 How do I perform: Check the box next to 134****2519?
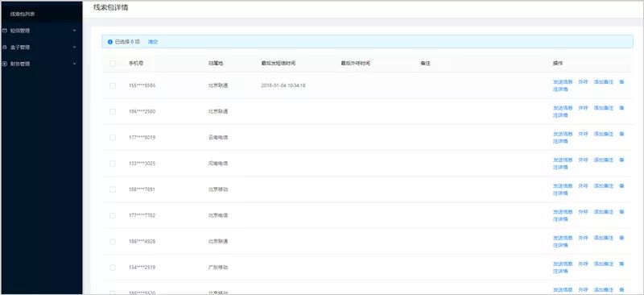pos(113,268)
